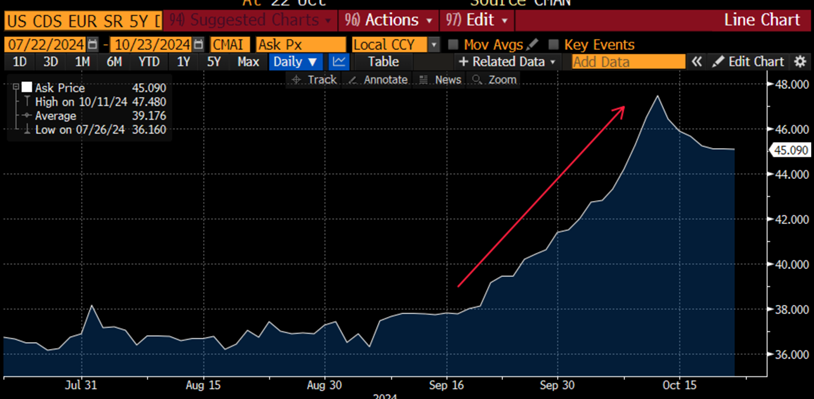Enable the Mov Avgs checkbox
Viewport: 814px width, 399px height.
click(453, 45)
